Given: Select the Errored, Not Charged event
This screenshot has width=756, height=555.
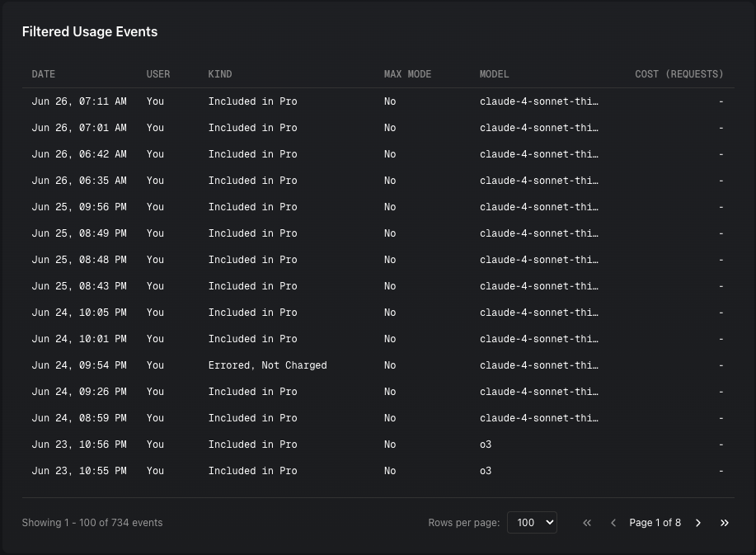Looking at the screenshot, I should (267, 365).
